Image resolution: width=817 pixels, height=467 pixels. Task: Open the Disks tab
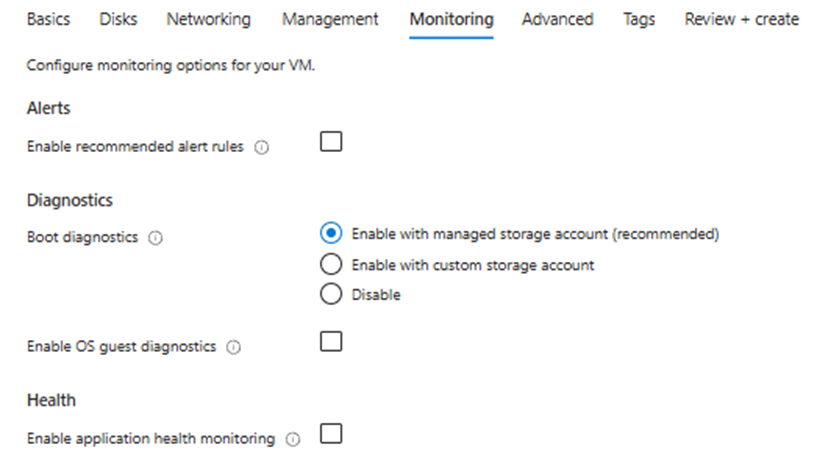click(118, 19)
